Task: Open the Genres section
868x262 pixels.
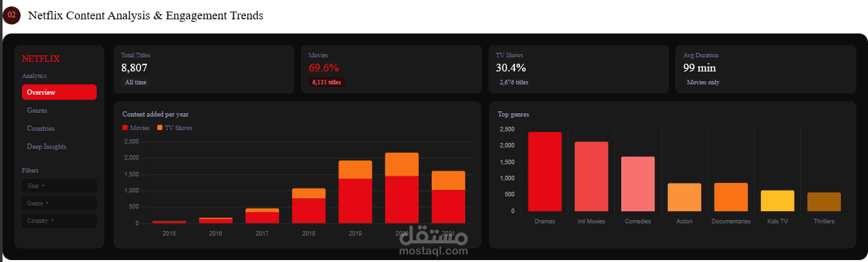Action: coord(59,110)
